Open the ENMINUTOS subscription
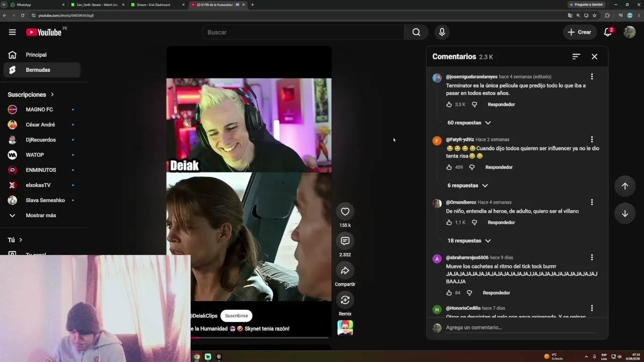The width and height of the screenshot is (644, 362). coord(42,170)
